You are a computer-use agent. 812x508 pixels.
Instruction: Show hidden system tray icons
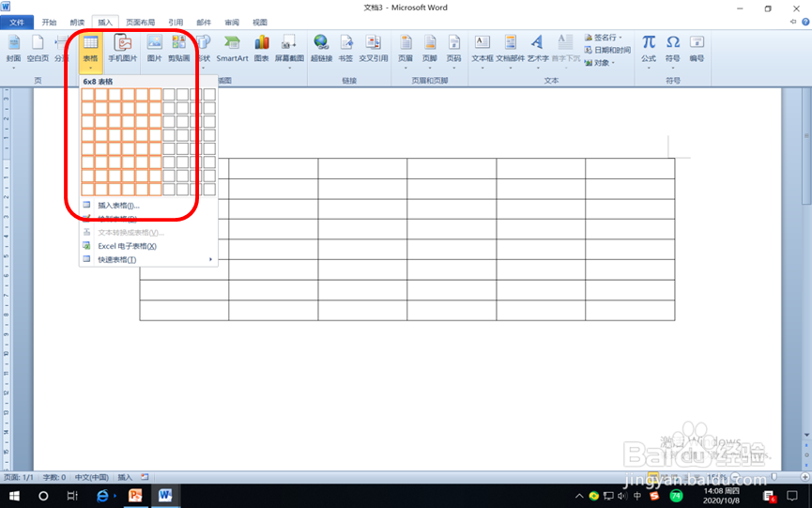pyautogui.click(x=579, y=496)
